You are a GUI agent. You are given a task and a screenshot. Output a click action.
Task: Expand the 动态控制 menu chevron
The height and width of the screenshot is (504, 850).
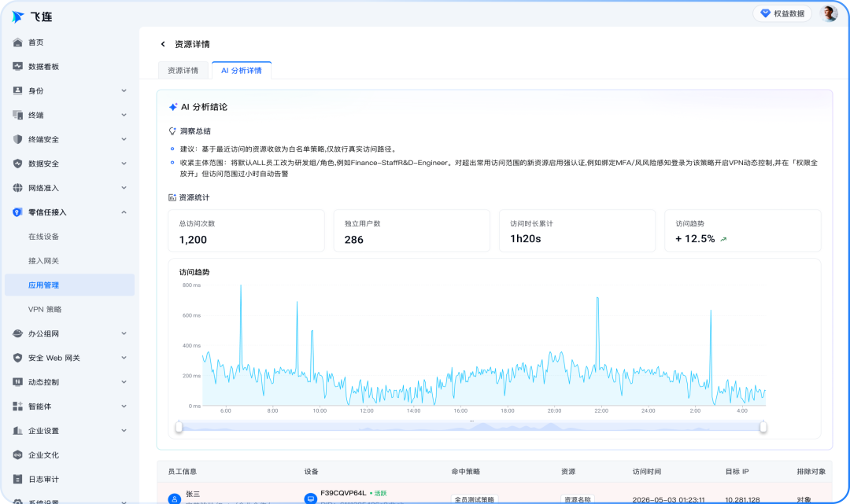[124, 382]
